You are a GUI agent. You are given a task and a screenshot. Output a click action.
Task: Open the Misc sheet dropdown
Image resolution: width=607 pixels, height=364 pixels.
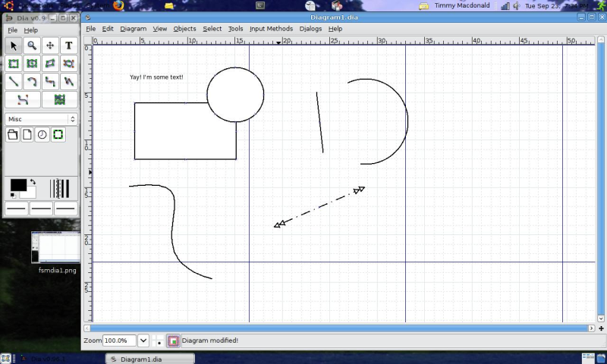41,119
